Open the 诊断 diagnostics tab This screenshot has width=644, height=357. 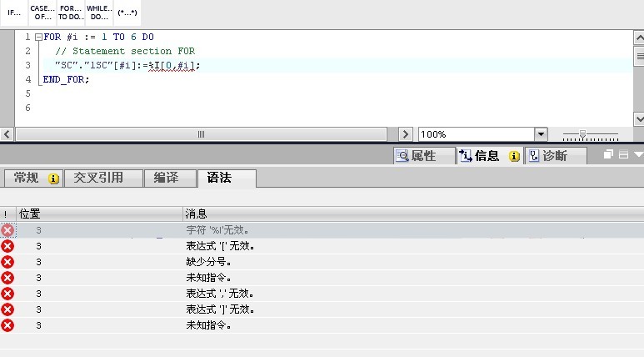(x=556, y=156)
